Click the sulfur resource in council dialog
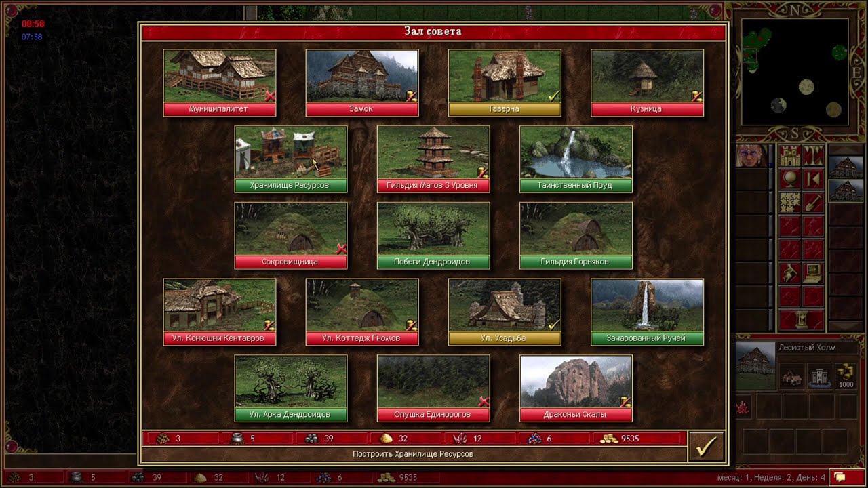This screenshot has width=868, height=488. [x=385, y=439]
